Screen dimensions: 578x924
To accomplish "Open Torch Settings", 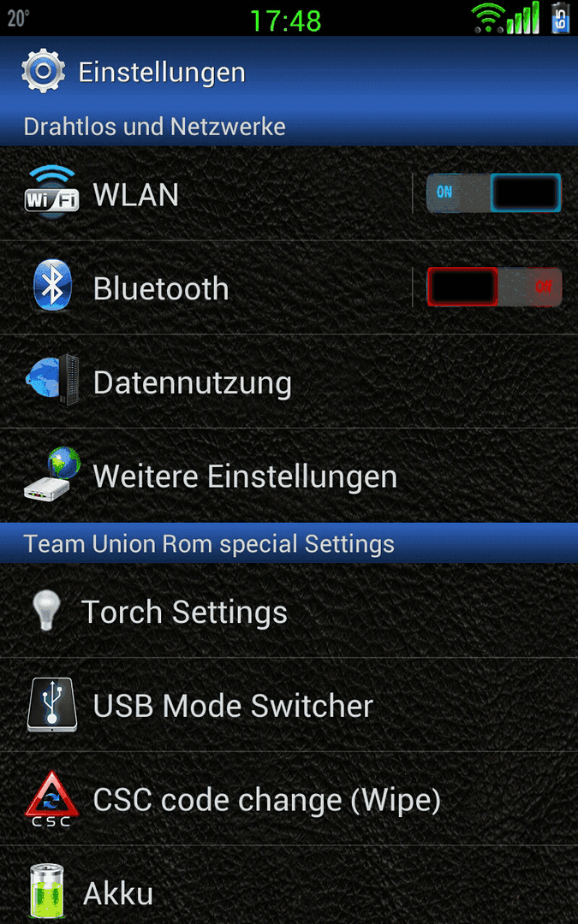I will click(289, 611).
